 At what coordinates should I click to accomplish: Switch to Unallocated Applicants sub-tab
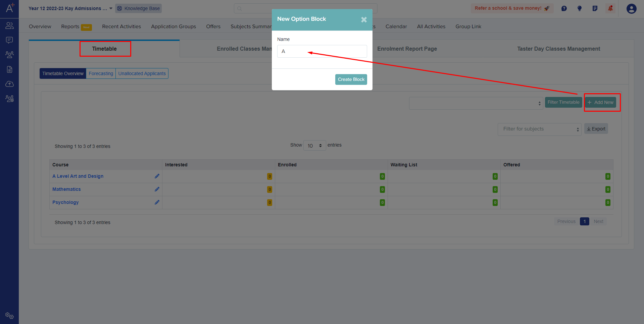(142, 73)
